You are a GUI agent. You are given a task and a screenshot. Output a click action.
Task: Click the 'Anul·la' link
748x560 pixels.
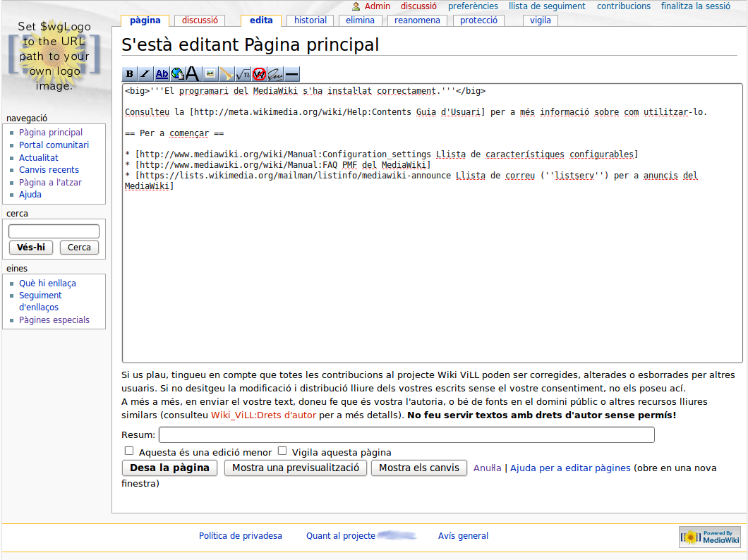tap(487, 468)
